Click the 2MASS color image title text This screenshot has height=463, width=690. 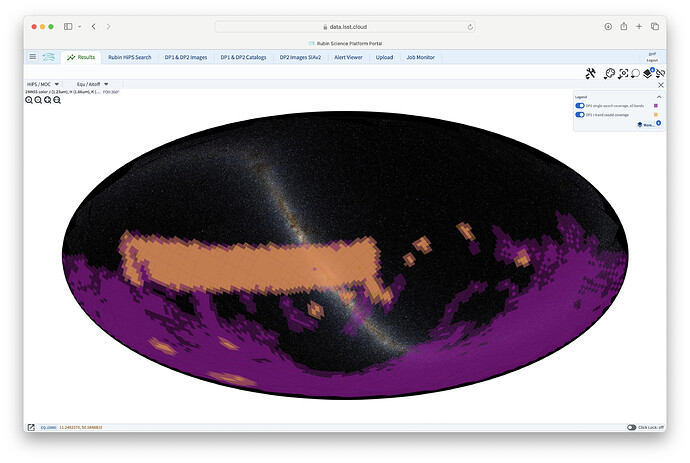(62, 92)
